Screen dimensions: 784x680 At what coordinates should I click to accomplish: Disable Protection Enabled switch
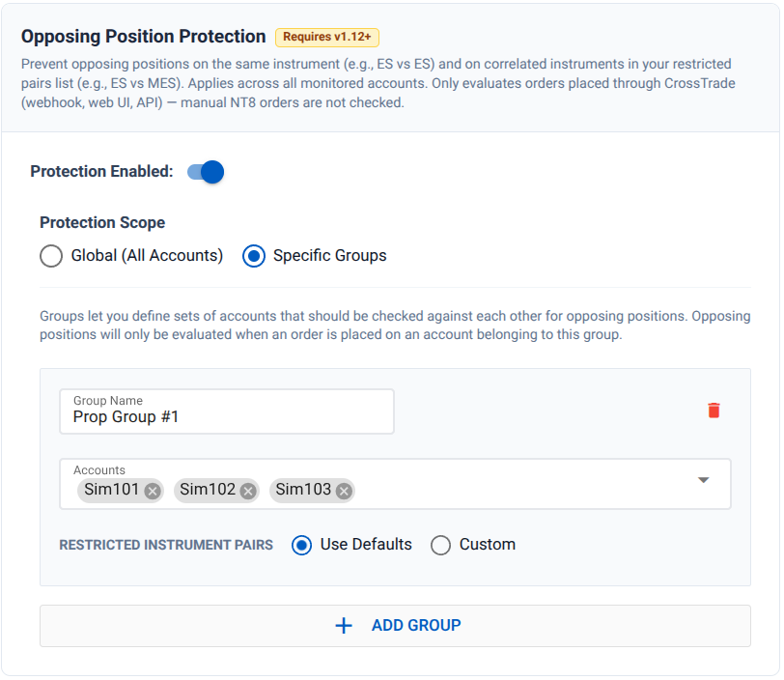pos(203,171)
